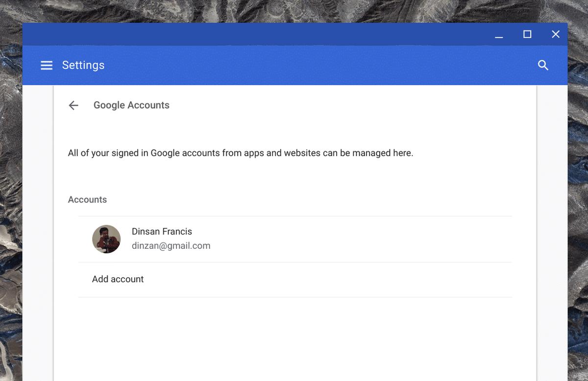Maximize the Settings window
This screenshot has height=381, width=588.
527,34
